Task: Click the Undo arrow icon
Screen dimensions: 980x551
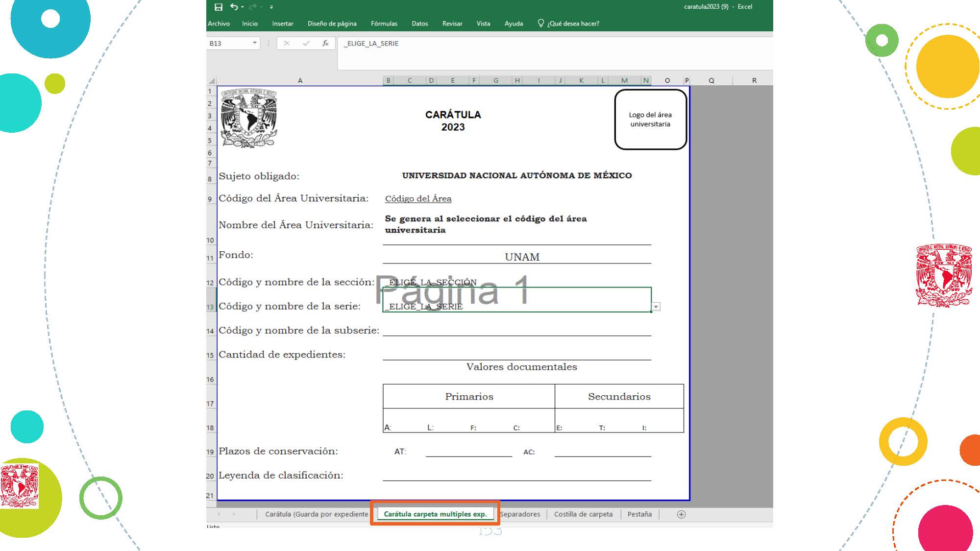Action: [234, 7]
